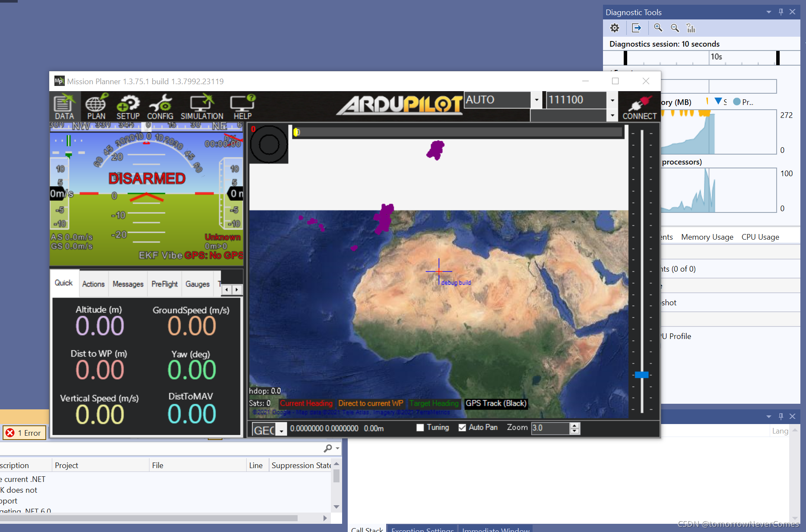806x532 pixels.
Task: Close the lower right output panel
Action: 792,416
